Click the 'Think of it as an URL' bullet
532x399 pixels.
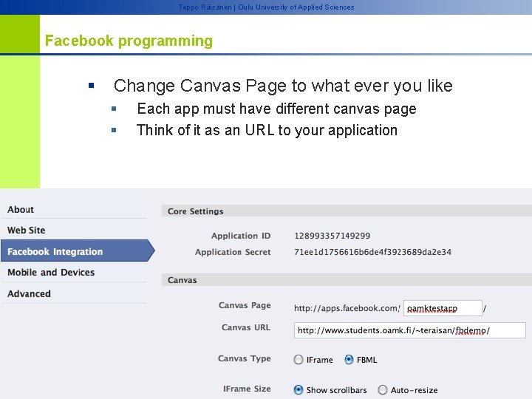coord(267,130)
